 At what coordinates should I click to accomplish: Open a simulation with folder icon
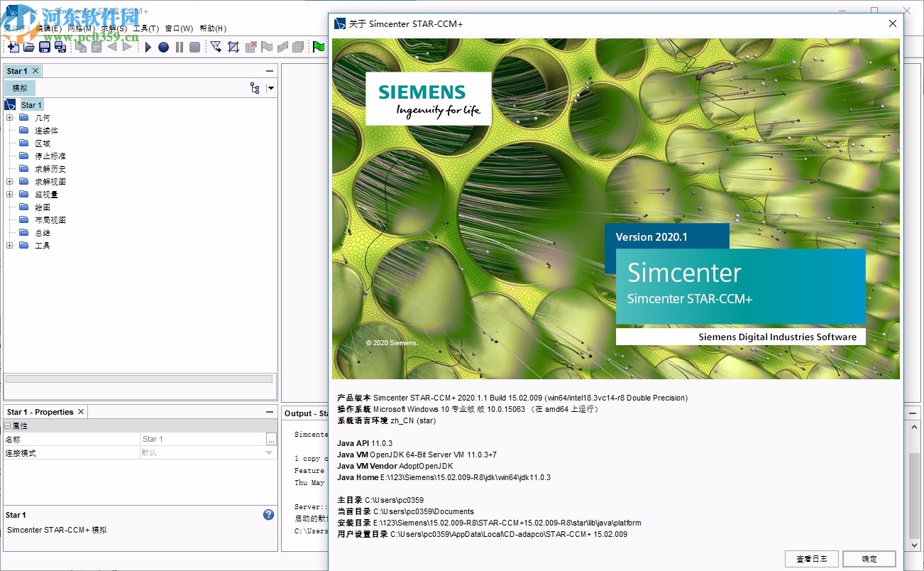(x=29, y=47)
